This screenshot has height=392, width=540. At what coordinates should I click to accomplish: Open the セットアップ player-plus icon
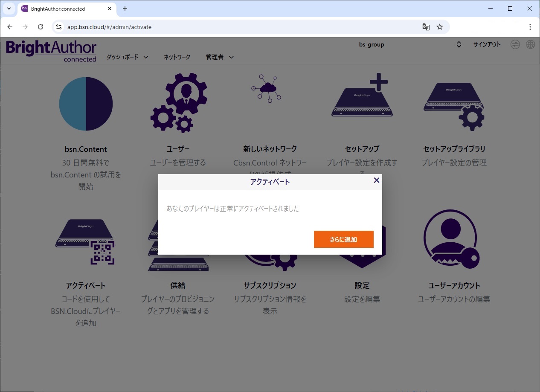coord(362,95)
